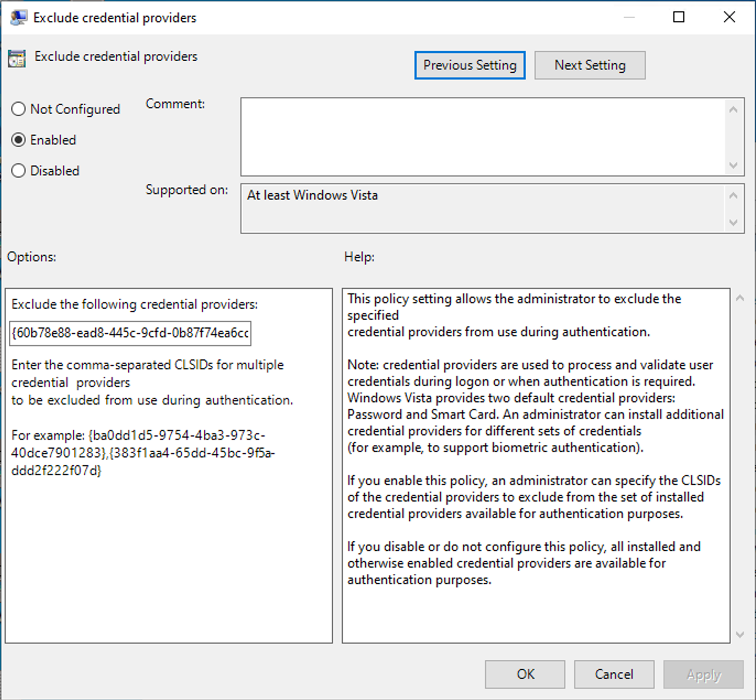
Task: Click Help pane scroll up arrow
Action: pos(740,298)
